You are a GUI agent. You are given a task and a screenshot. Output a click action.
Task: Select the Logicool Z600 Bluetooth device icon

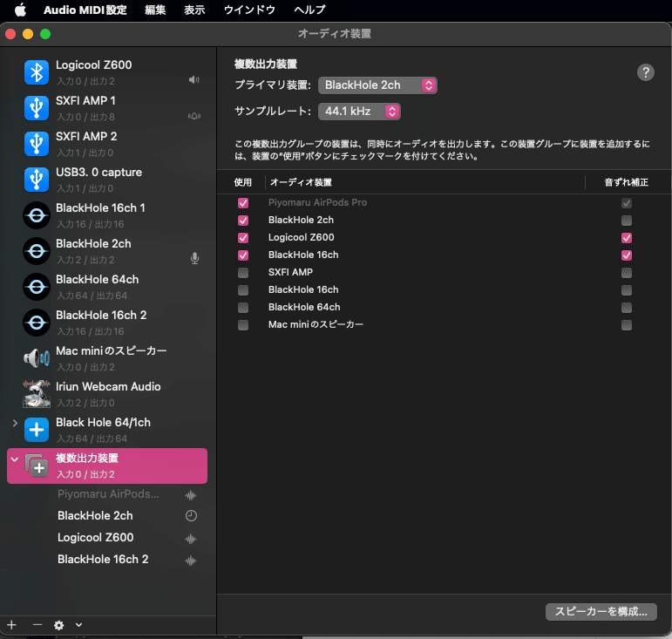coord(37,72)
